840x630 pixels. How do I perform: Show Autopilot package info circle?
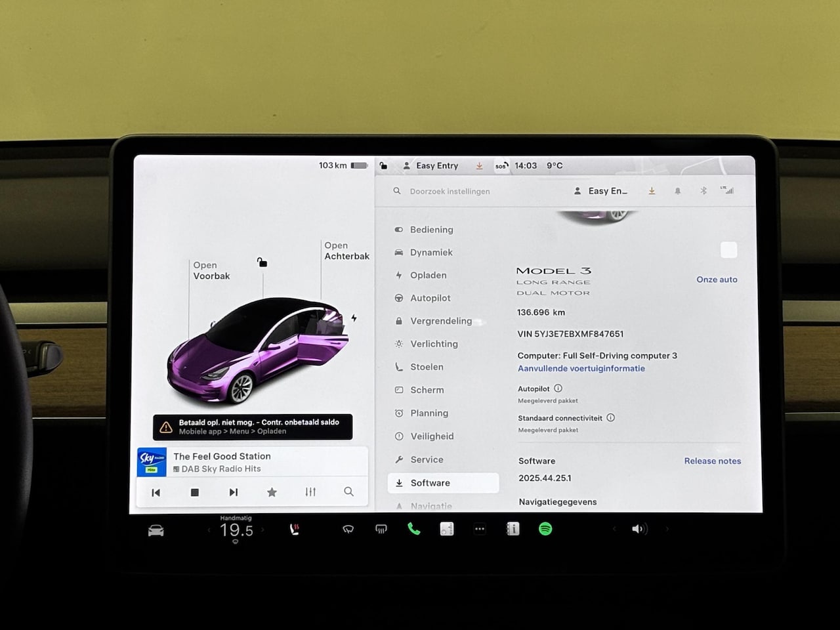pos(558,388)
